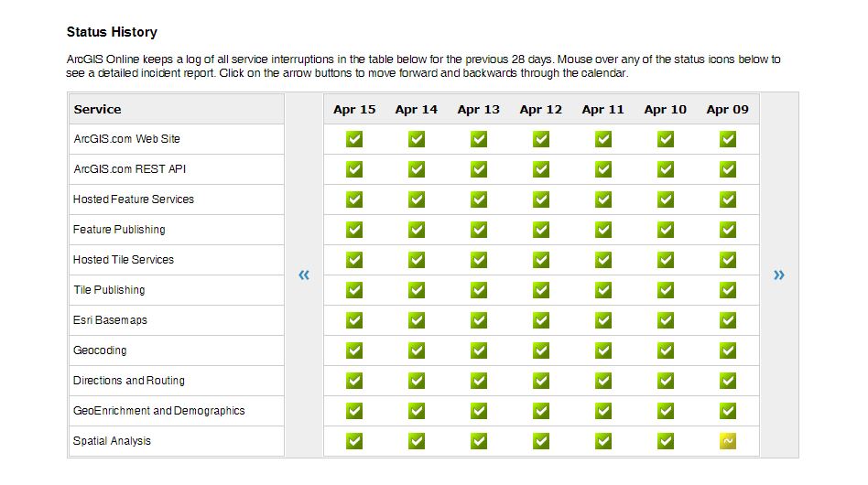The height and width of the screenshot is (485, 868).
Task: Click Esri Basemaps status icon for Apr 10
Action: coord(666,320)
